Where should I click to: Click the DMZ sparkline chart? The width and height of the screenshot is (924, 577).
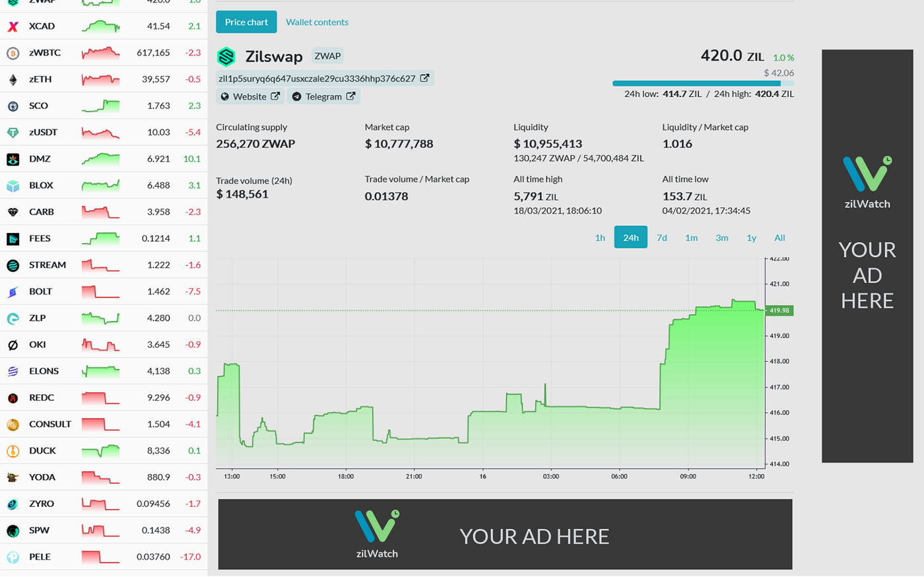[x=100, y=159]
